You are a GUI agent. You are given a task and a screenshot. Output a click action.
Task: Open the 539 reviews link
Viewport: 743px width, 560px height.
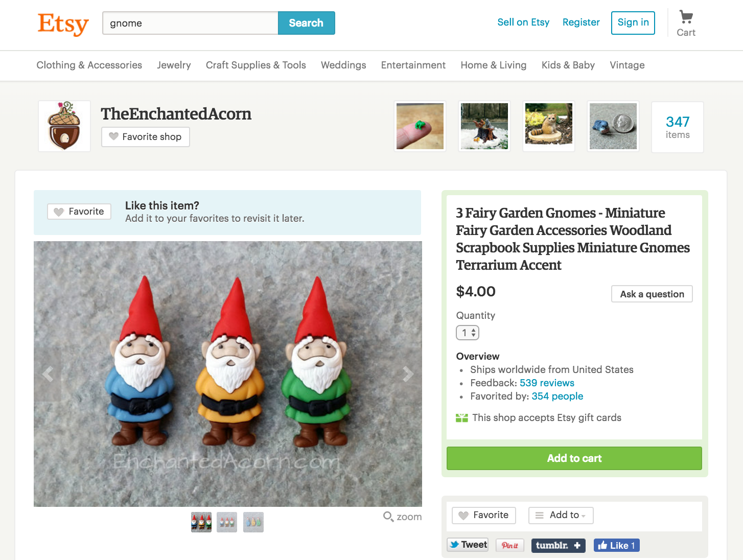coord(547,383)
